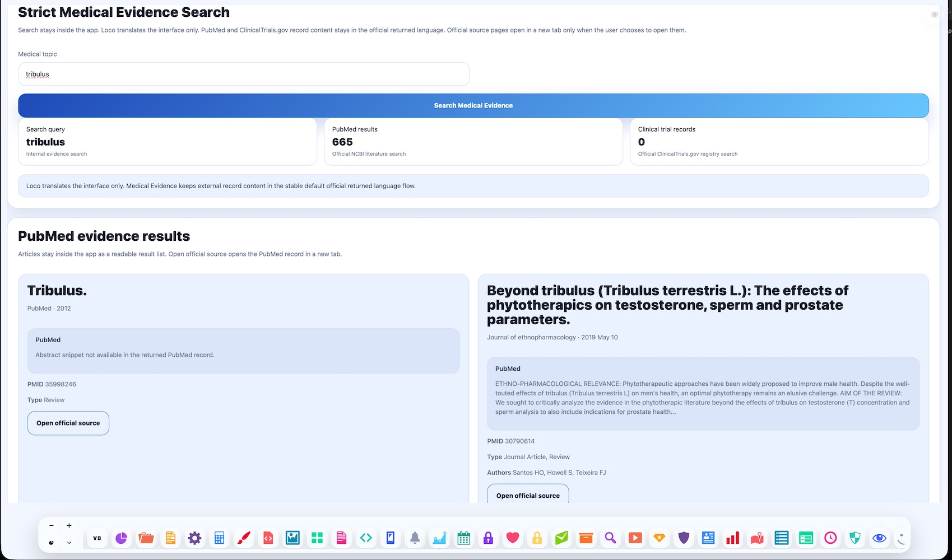The image size is (952, 560).
Task: Open the teal code brackets icon
Action: tap(366, 538)
